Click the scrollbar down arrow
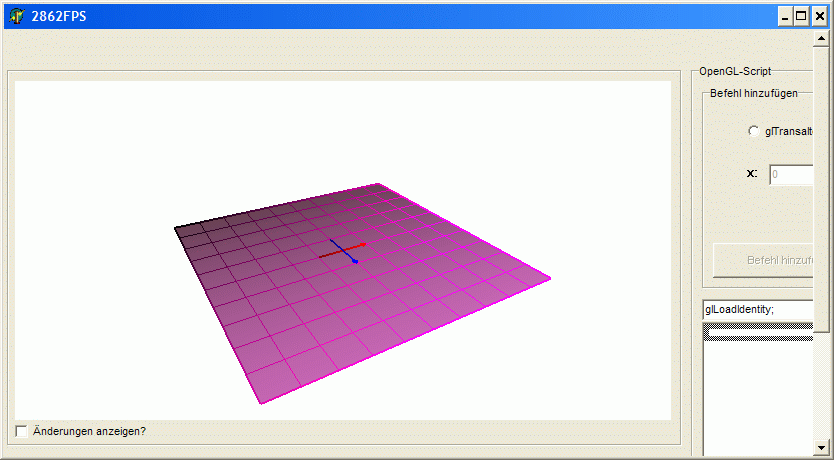Viewport: 834px width, 460px height. coord(821,447)
